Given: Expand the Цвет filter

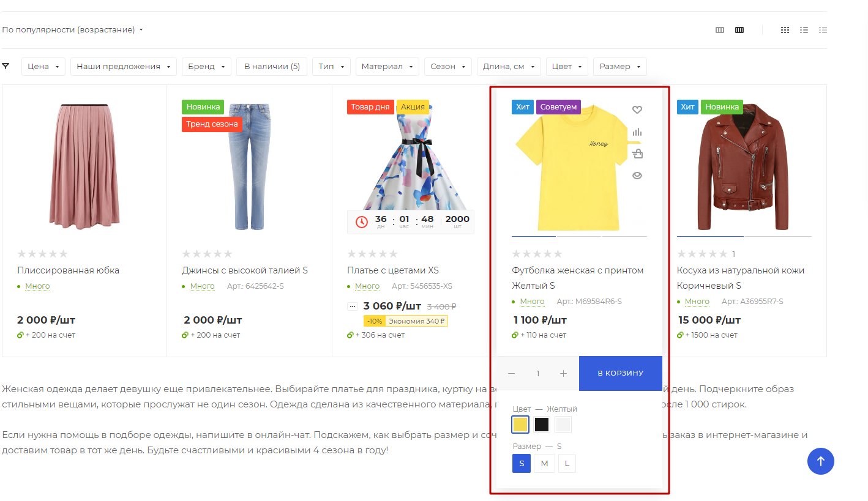Looking at the screenshot, I should (x=567, y=67).
